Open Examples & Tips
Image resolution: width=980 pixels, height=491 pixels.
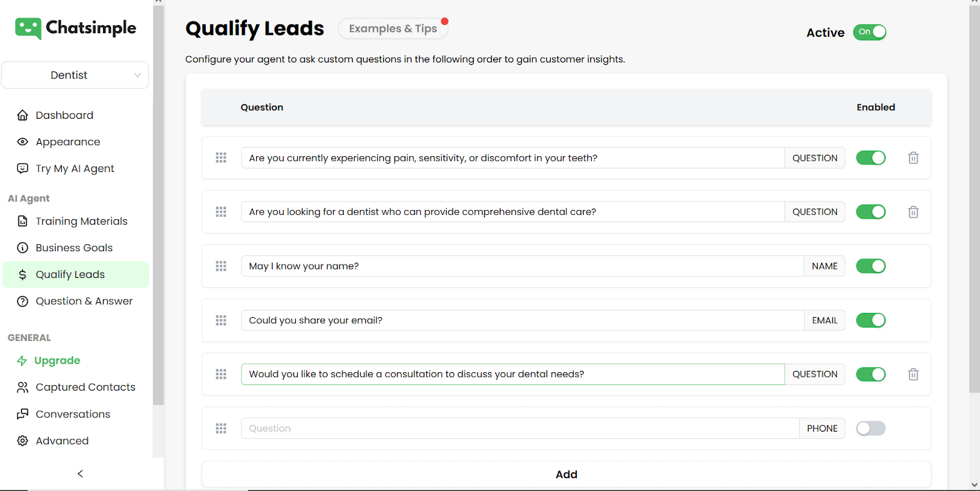coord(393,29)
